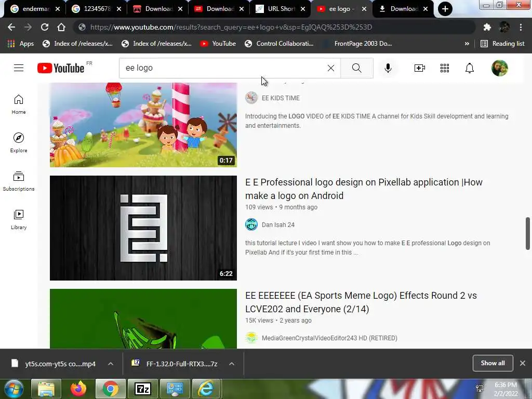Open the YouTube bookmark
The image size is (532, 399).
pyautogui.click(x=218, y=44)
